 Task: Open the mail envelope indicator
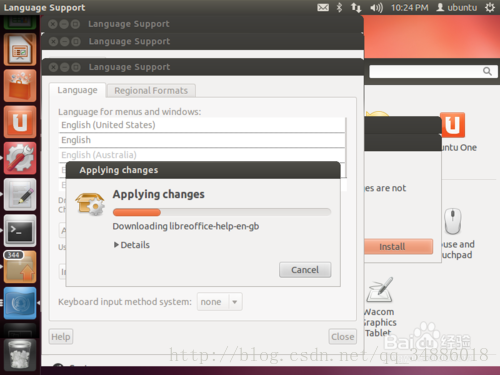click(x=323, y=7)
